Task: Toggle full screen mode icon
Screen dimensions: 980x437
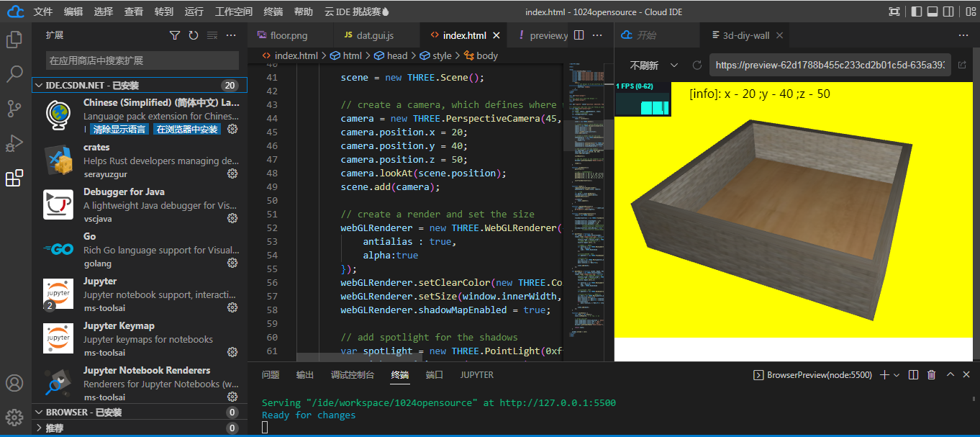Action: point(894,12)
